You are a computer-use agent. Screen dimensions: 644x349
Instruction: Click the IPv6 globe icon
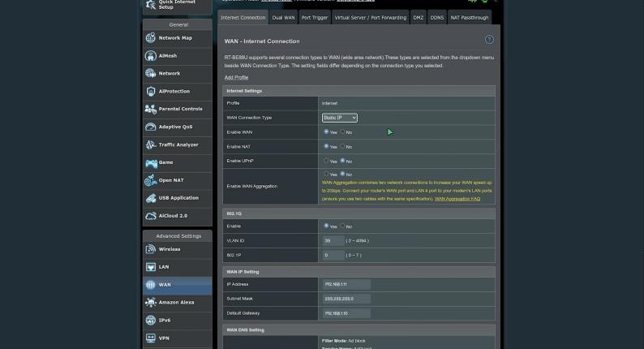click(151, 321)
